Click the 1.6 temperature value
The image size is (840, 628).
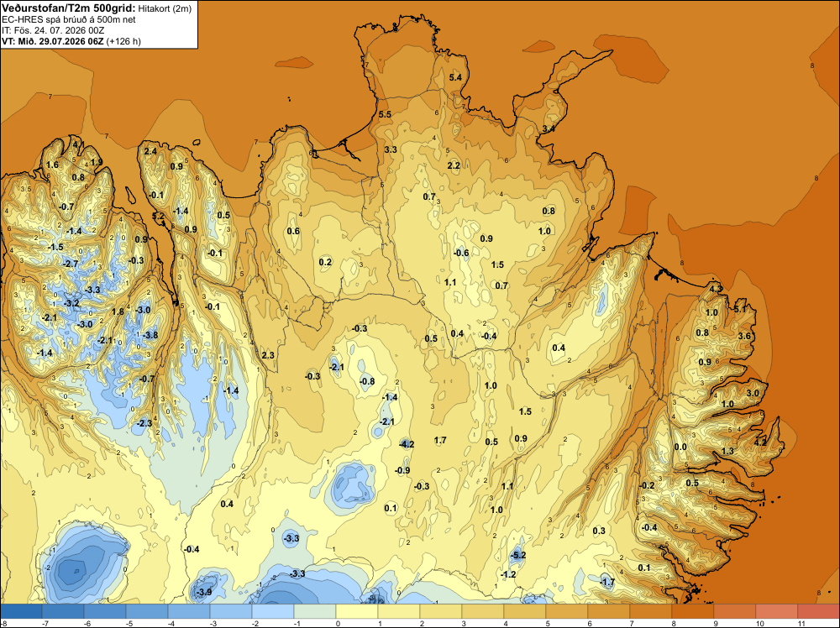pos(52,165)
